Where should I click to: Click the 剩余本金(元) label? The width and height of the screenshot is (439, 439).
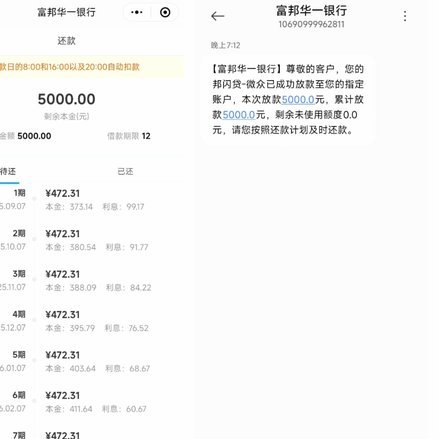pyautogui.click(x=66, y=116)
